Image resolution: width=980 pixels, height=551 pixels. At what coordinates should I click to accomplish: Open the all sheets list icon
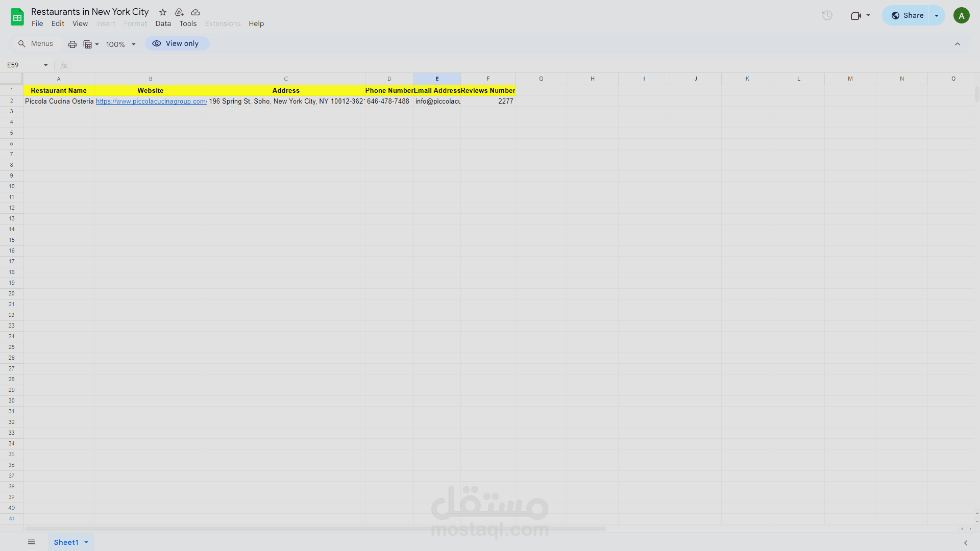(x=32, y=542)
